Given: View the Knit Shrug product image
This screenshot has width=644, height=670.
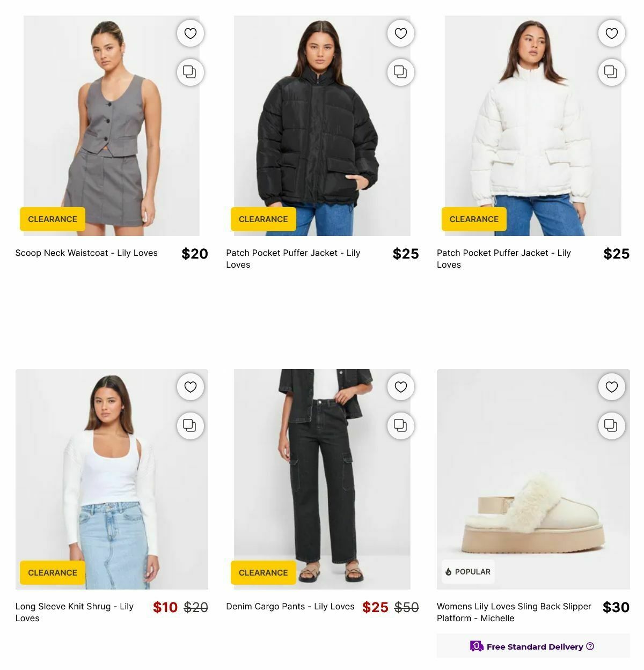Looking at the screenshot, I should [112, 479].
